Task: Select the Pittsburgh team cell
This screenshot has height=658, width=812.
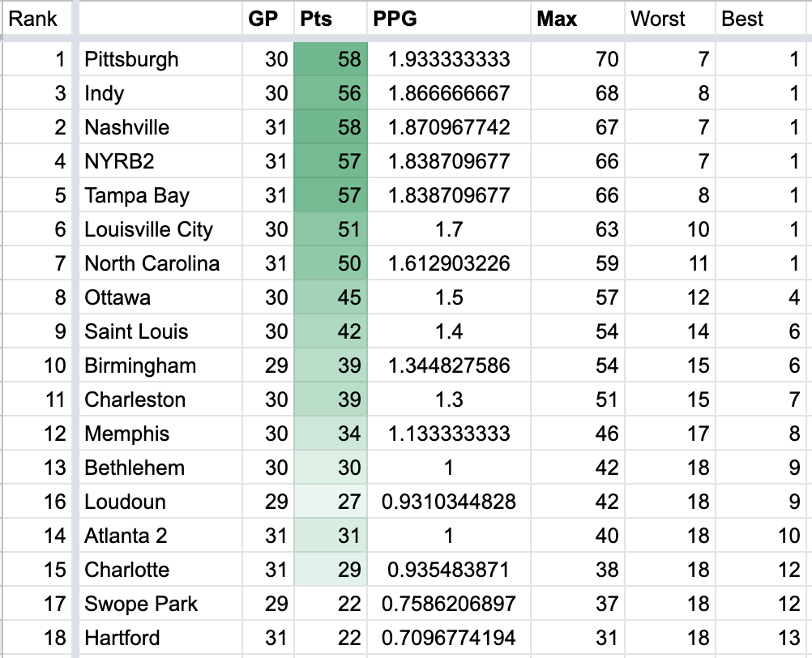Action: click(160, 59)
